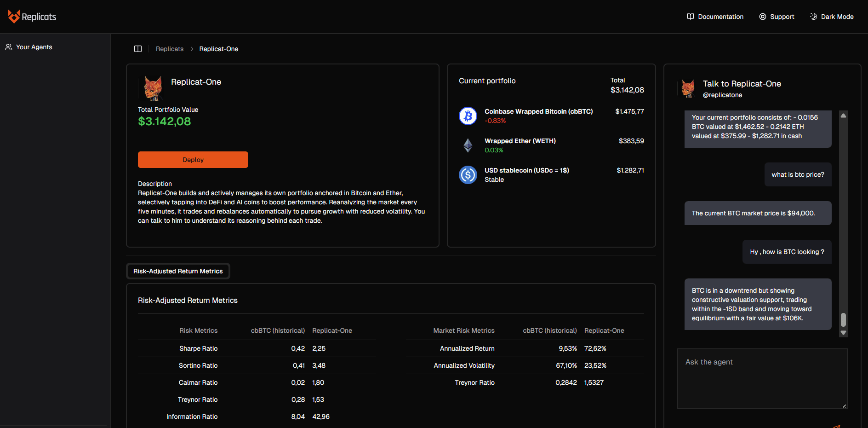Click the breadcrumb chevron separator
Screen dimensions: 868x428
point(192,49)
